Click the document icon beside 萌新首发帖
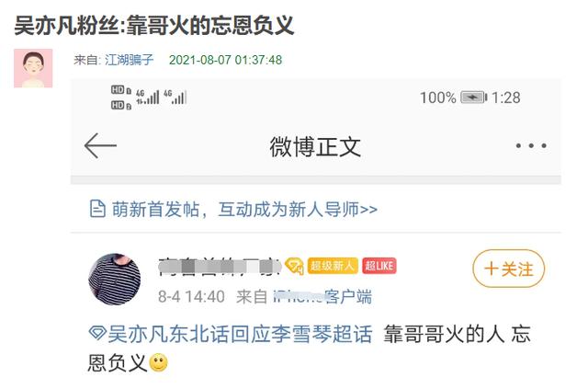This screenshot has width=588, height=389. click(97, 209)
